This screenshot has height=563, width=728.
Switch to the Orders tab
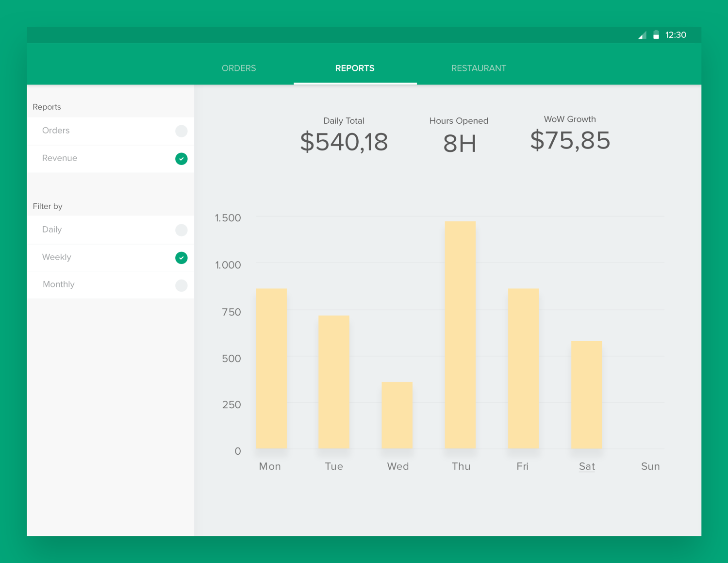coord(239,68)
